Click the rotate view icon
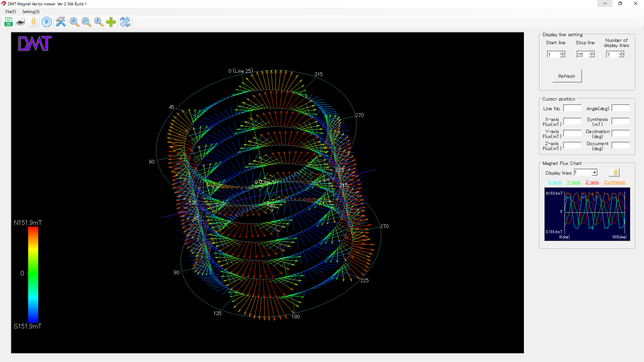This screenshot has width=644, height=362. pos(125,22)
